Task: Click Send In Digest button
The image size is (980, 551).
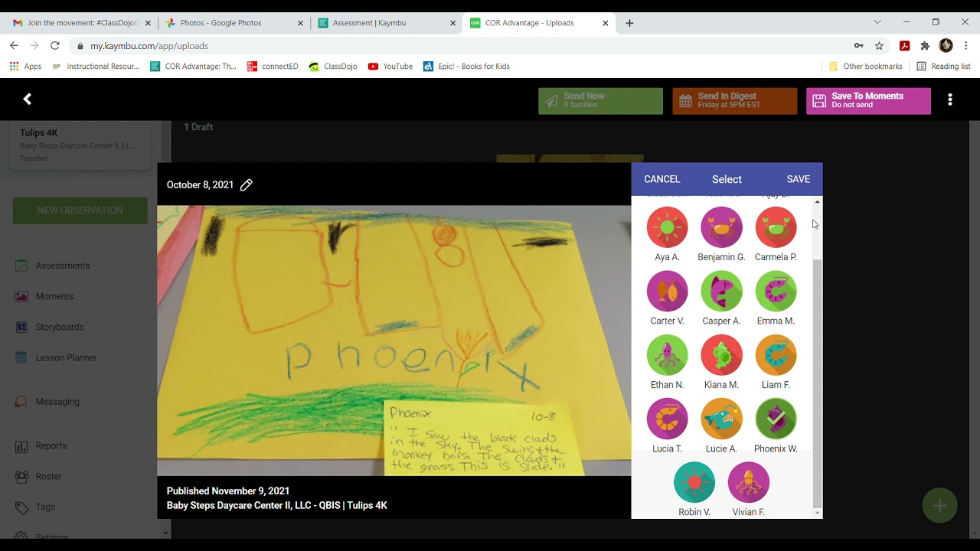Action: (735, 101)
